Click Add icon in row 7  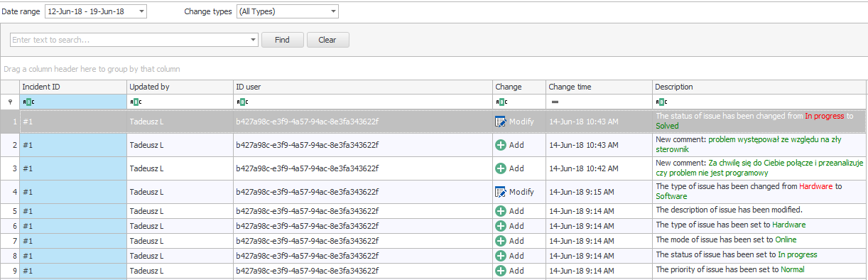[x=501, y=240]
